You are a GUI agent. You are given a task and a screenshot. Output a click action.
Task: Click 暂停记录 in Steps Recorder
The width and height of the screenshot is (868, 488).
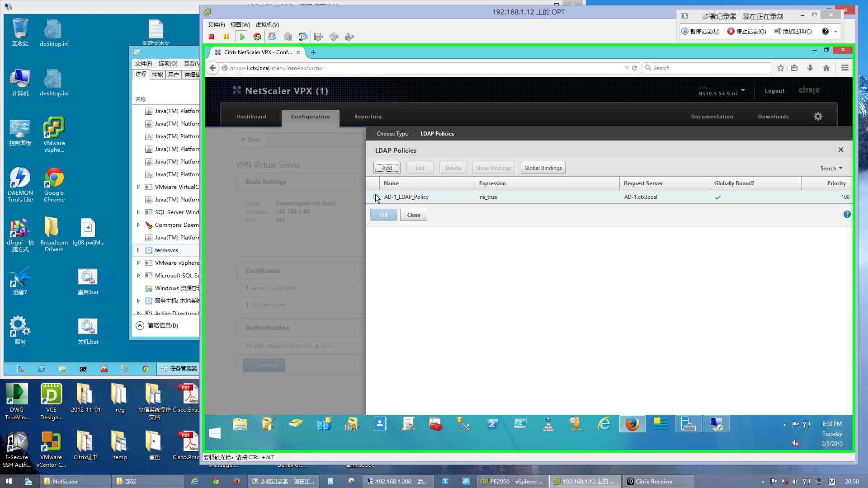701,32
